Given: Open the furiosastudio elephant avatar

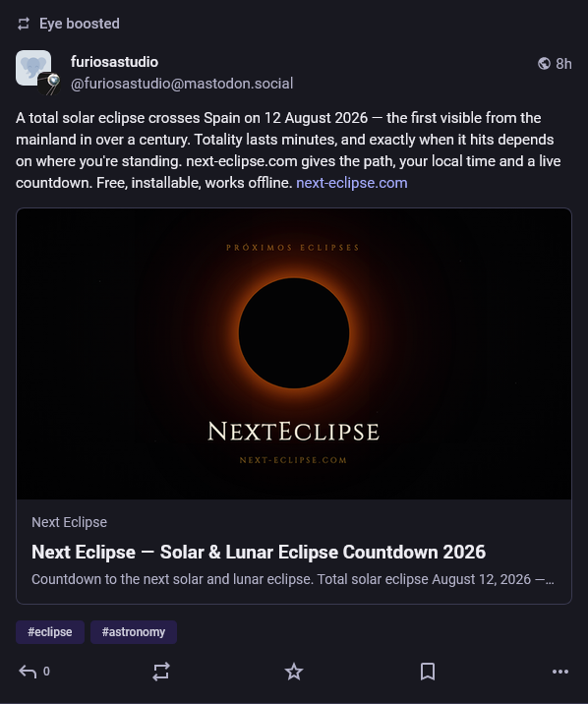Looking at the screenshot, I should pyautogui.click(x=33, y=68).
